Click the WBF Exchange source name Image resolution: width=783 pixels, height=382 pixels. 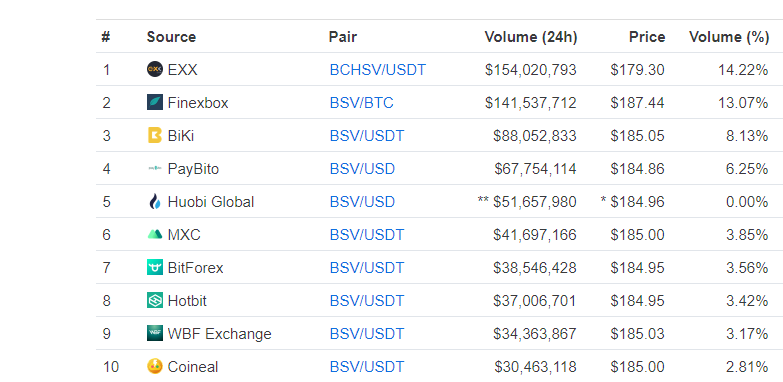click(220, 334)
